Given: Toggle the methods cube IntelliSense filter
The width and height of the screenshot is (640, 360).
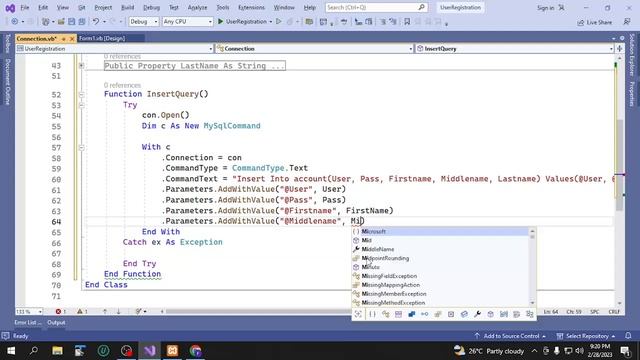Looking at the screenshot, I should coord(490,314).
